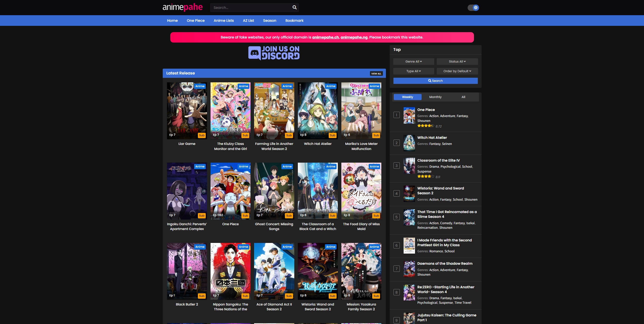Open Ace of Diamond Act II poster

pyautogui.click(x=274, y=271)
